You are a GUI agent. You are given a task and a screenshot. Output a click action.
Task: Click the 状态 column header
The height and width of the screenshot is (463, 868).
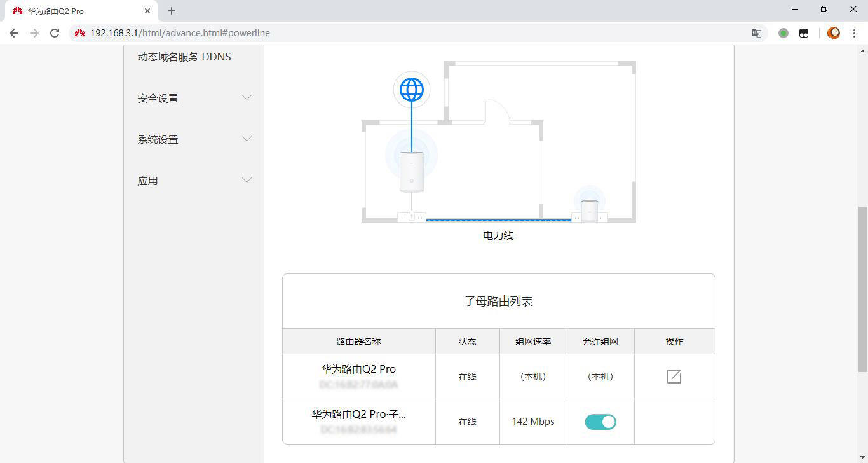tap(467, 342)
